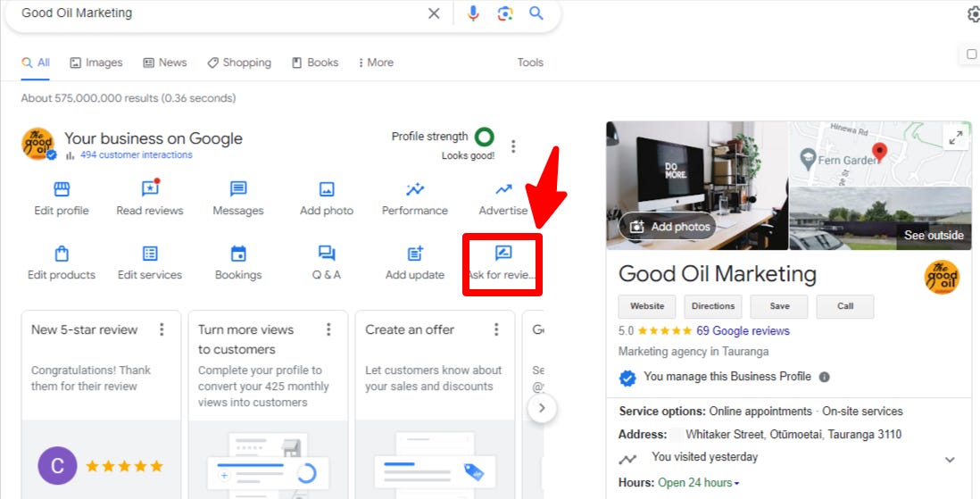Click the Add photo icon
This screenshot has width=980, height=499.
(x=327, y=189)
